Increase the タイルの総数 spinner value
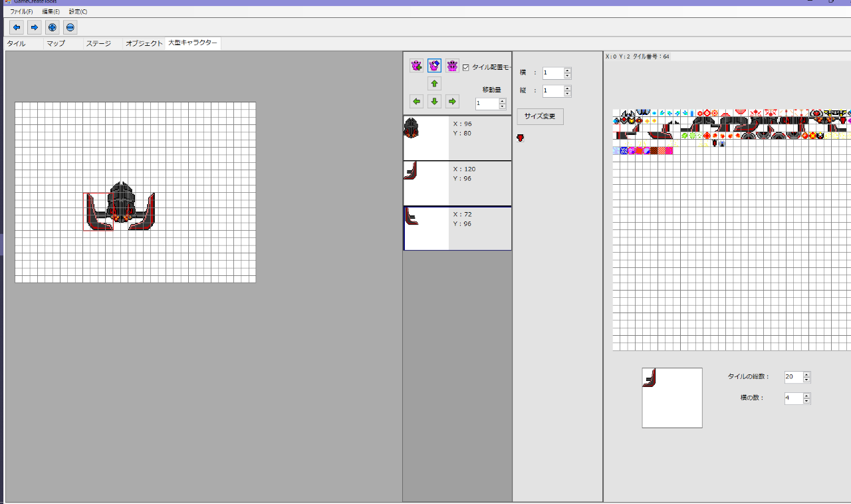Screen dimensions: 851x504 point(806,374)
